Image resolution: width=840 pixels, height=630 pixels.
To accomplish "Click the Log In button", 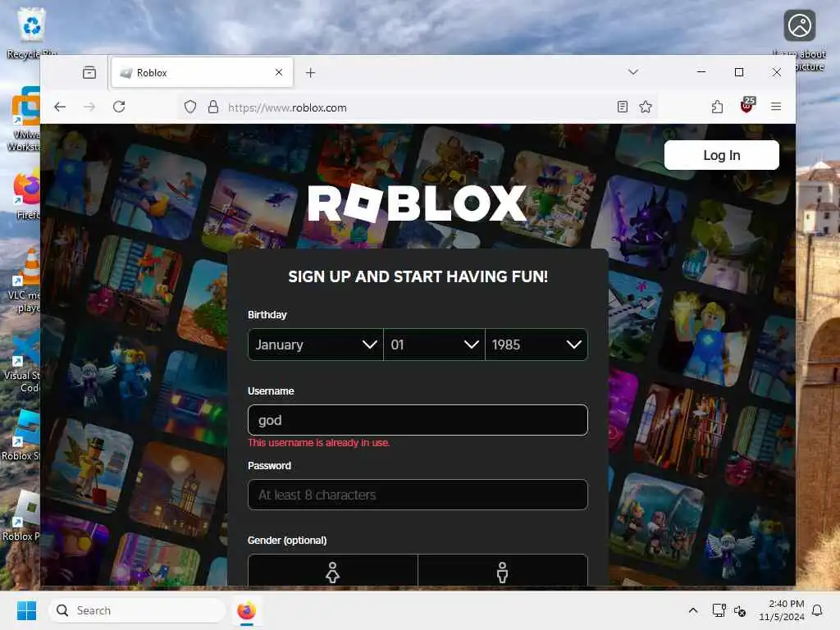I will click(x=722, y=155).
